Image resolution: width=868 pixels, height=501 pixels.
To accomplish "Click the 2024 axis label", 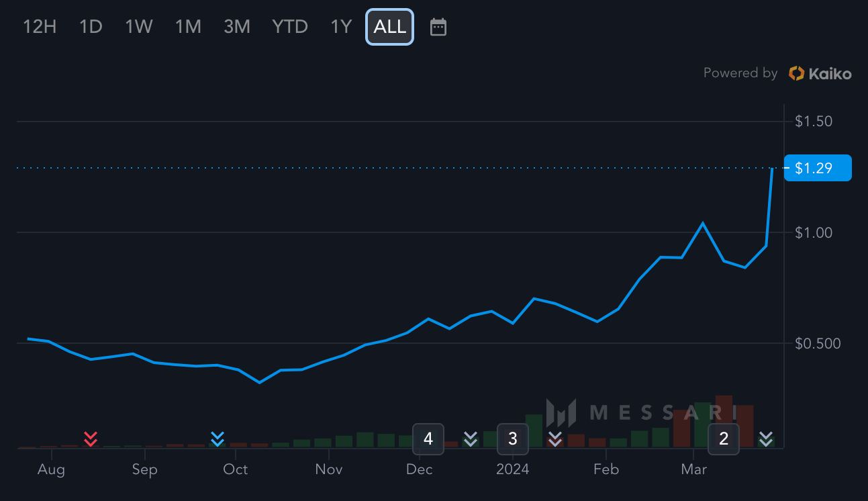I will pos(512,469).
